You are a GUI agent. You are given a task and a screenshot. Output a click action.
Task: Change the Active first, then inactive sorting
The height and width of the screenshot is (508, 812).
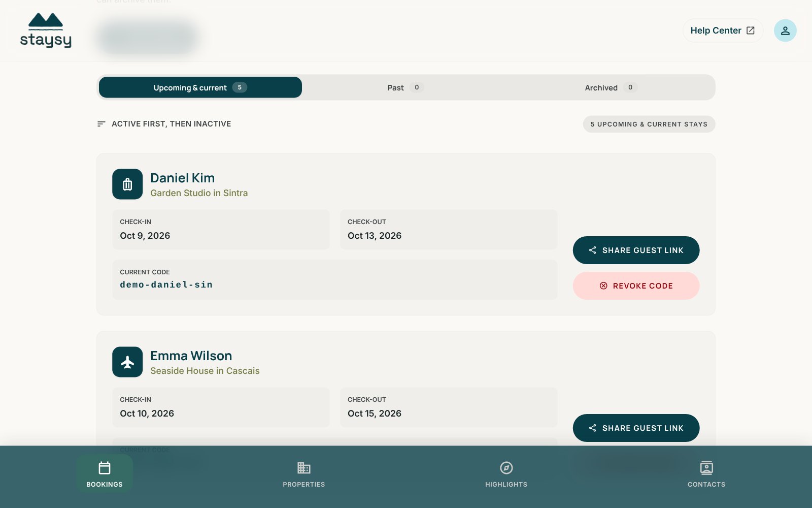click(x=164, y=124)
